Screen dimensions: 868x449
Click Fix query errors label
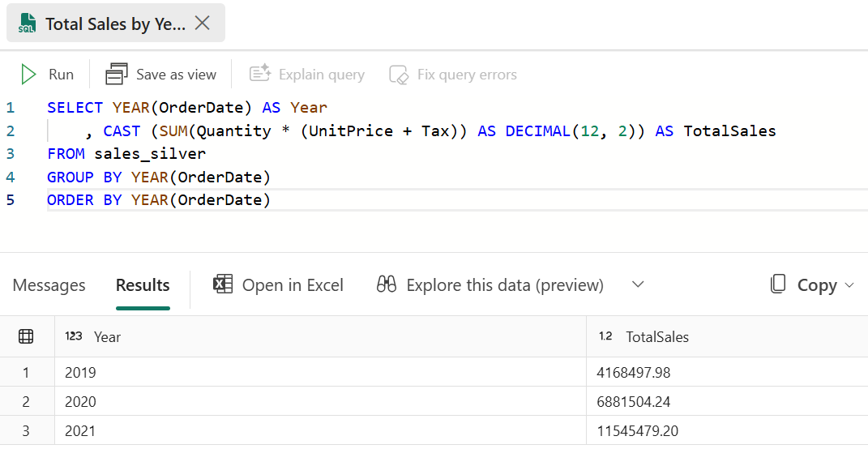point(467,75)
